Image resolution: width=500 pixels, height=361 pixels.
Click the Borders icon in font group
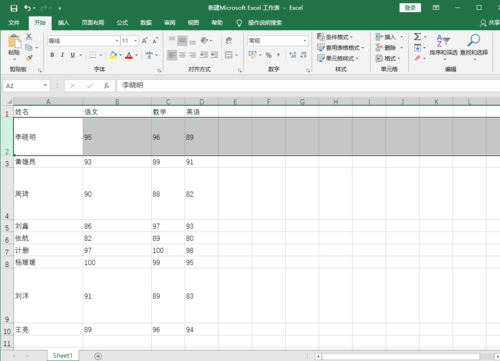coord(93,55)
